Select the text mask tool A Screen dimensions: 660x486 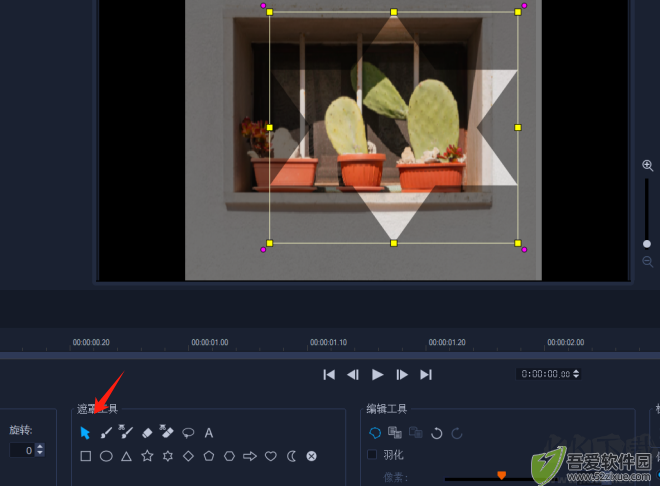(208, 433)
